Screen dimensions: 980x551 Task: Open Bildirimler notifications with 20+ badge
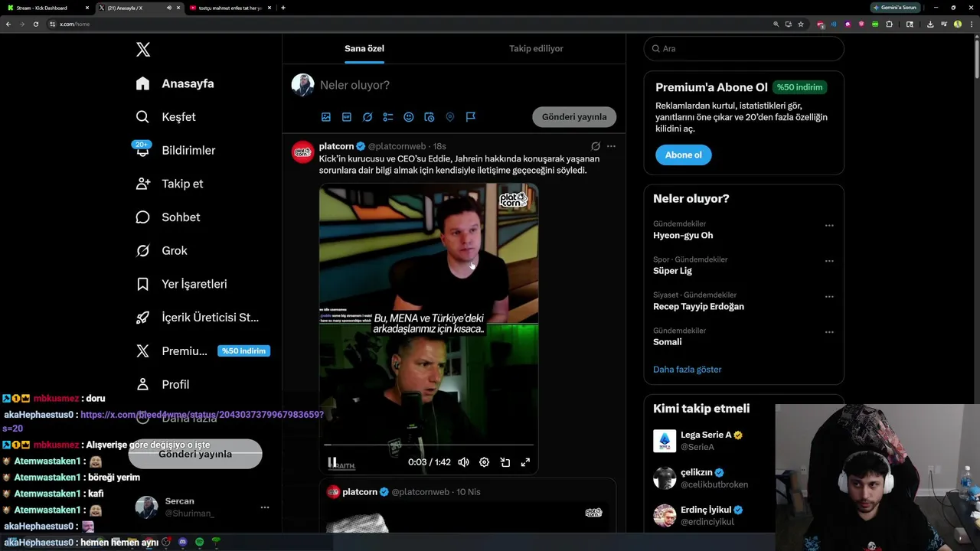coord(175,150)
